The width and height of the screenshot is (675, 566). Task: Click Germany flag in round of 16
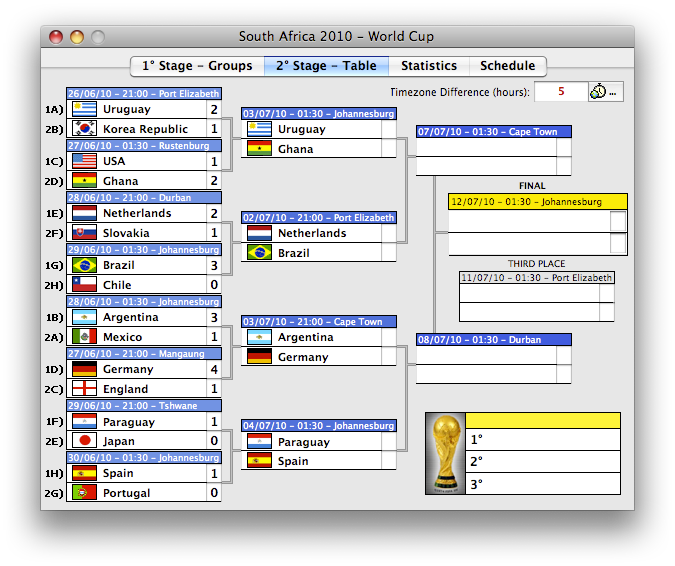pyautogui.click(x=84, y=369)
